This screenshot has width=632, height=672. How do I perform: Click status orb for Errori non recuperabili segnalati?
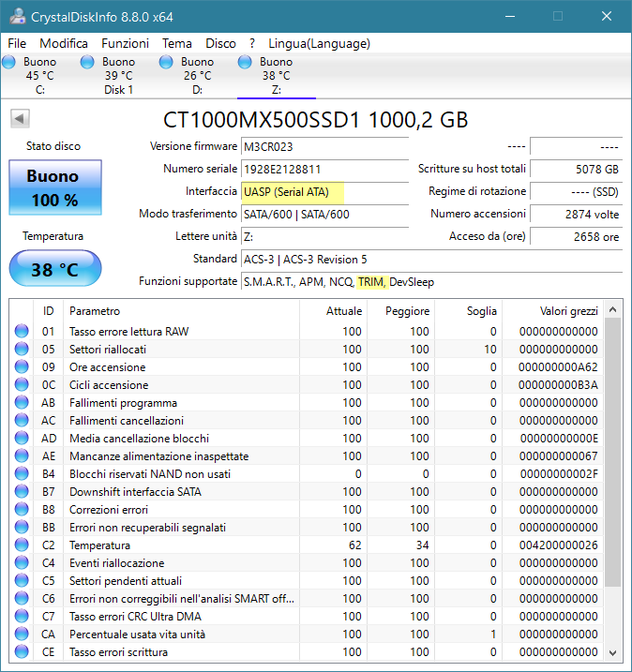pos(22,527)
